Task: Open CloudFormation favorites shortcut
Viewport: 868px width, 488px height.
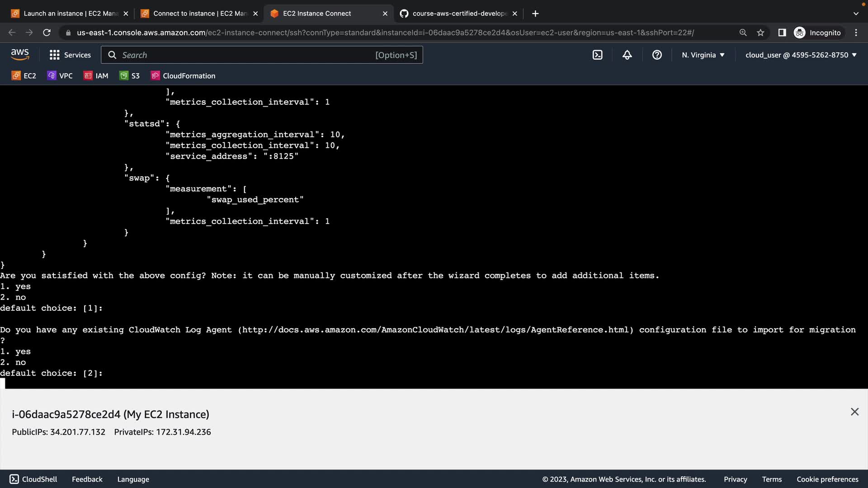Action: pyautogui.click(x=183, y=76)
